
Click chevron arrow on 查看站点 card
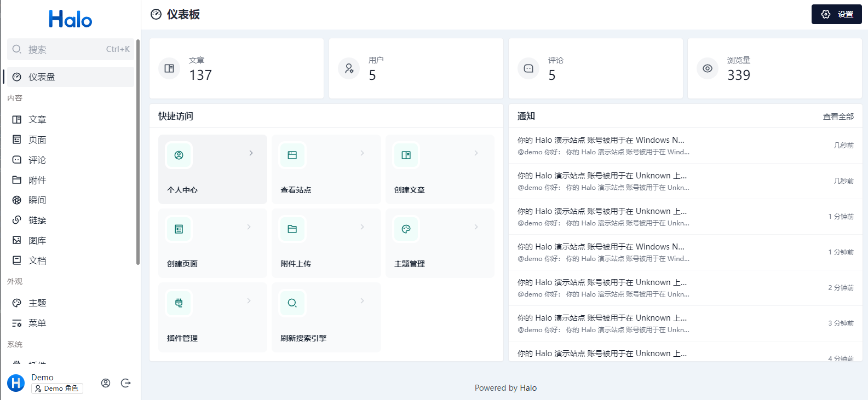[362, 153]
